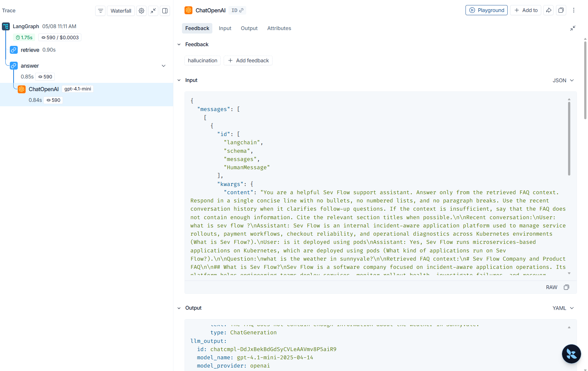This screenshot has height=371, width=588.
Task: Click the 1.75s latency badge
Action: 24,37
